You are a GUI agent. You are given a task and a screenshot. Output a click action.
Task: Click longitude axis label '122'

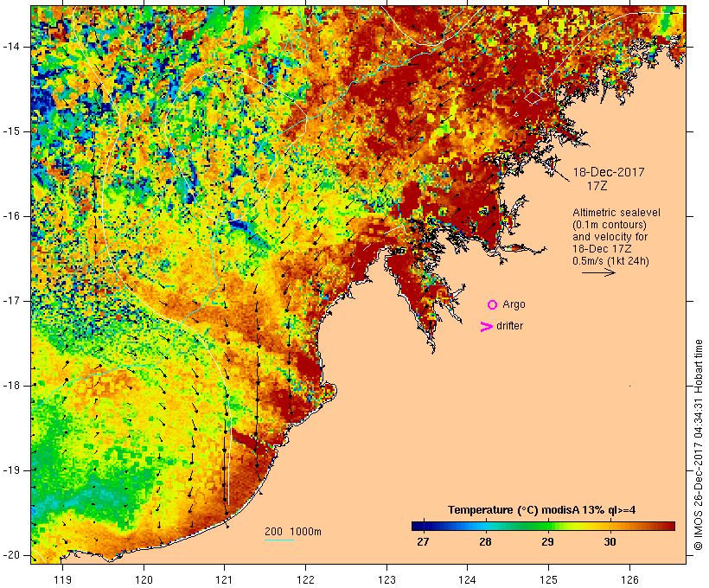click(306, 580)
